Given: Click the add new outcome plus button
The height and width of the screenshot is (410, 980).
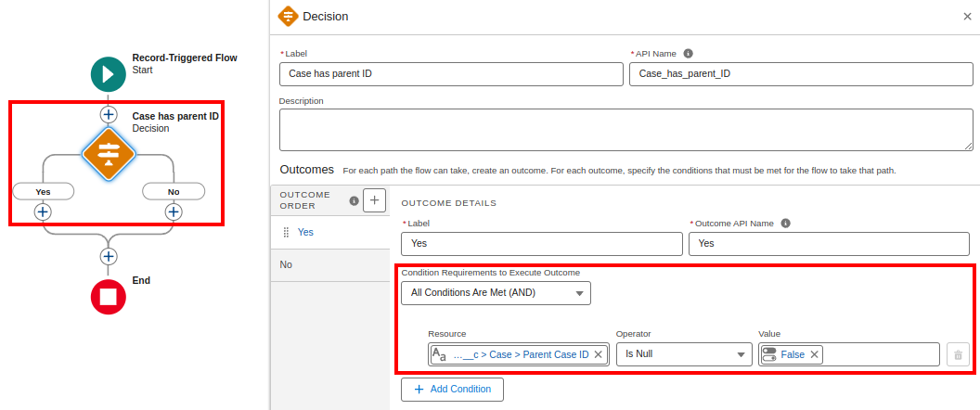Looking at the screenshot, I should click(374, 200).
